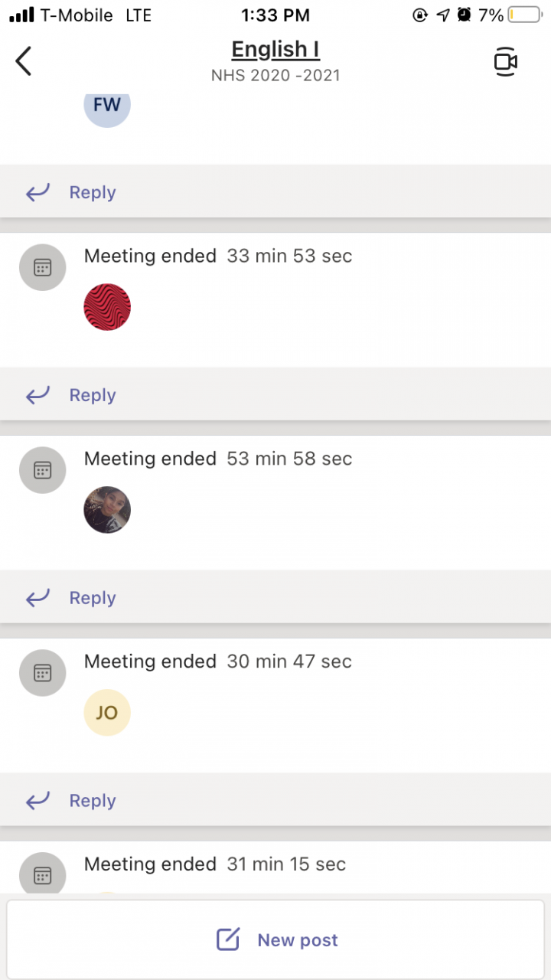Tap the back arrow icon
The image size is (551, 980).
[24, 61]
